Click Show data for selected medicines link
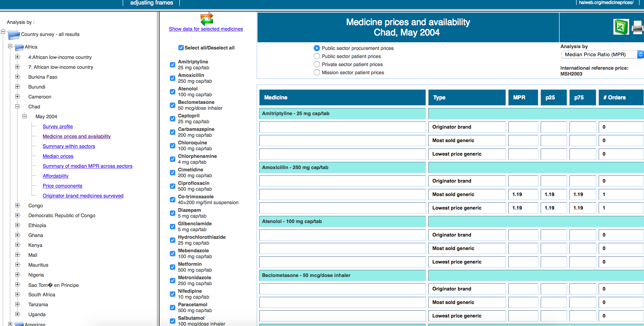This screenshot has width=644, height=326. click(206, 29)
